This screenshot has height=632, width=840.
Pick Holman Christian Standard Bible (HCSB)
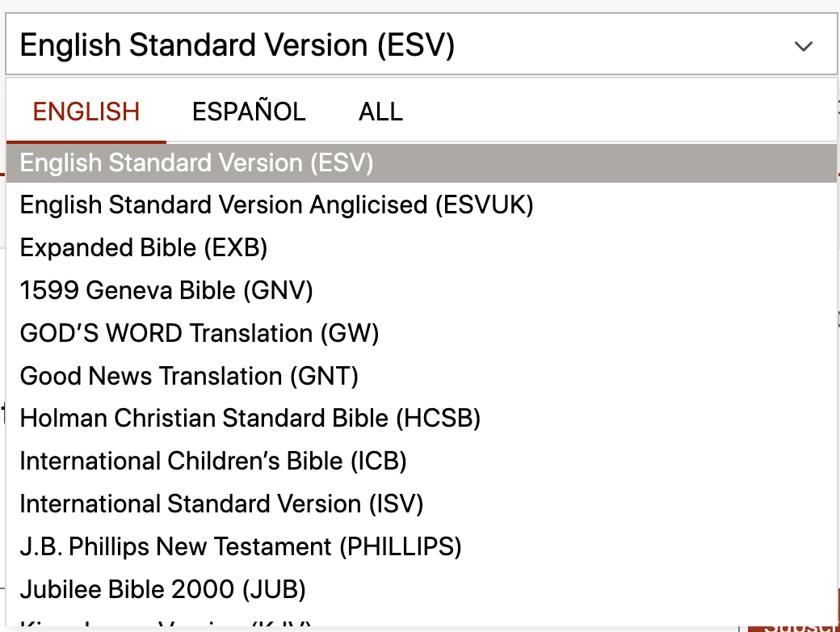pos(251,419)
